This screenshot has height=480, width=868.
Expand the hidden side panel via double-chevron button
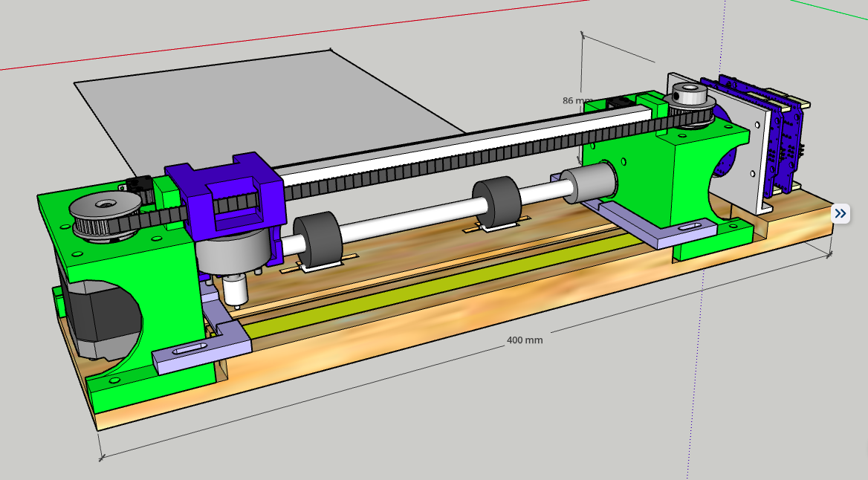(x=841, y=213)
